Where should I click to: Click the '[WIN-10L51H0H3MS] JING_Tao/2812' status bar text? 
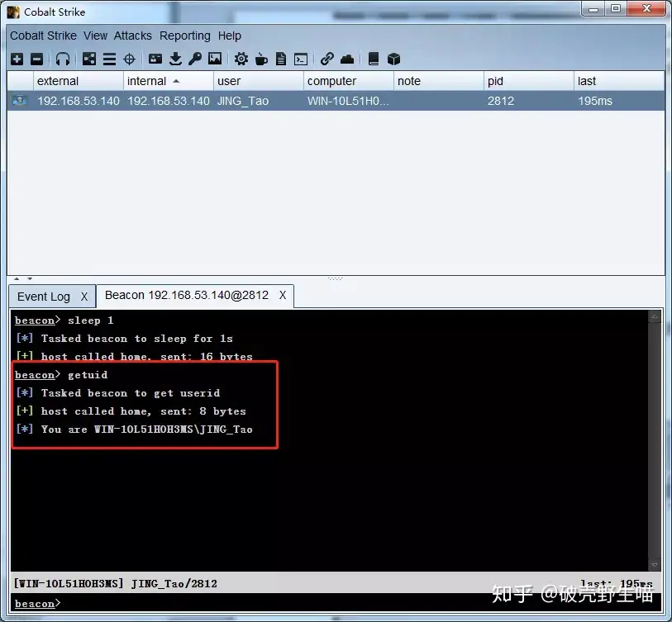tap(115, 583)
